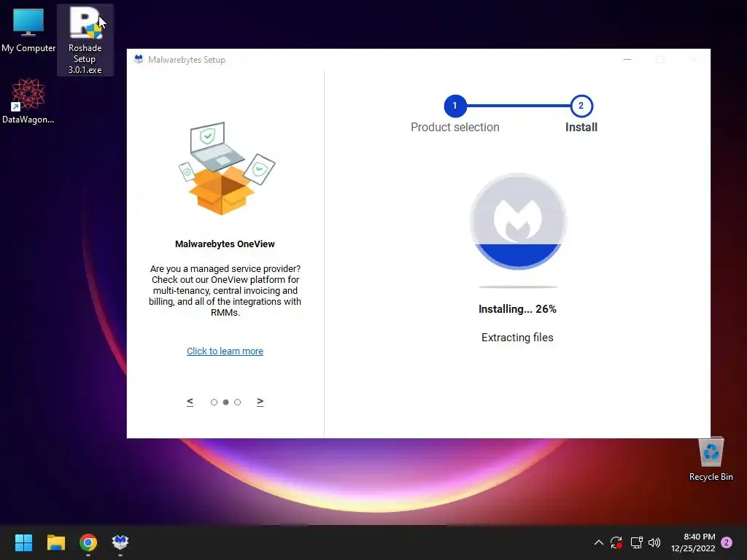747x560 pixels.
Task: Open the Windows Start menu
Action: click(x=23, y=542)
